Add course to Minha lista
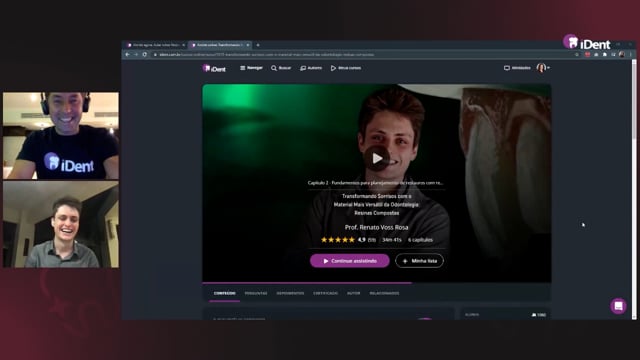This screenshot has width=640, height=360. point(420,261)
